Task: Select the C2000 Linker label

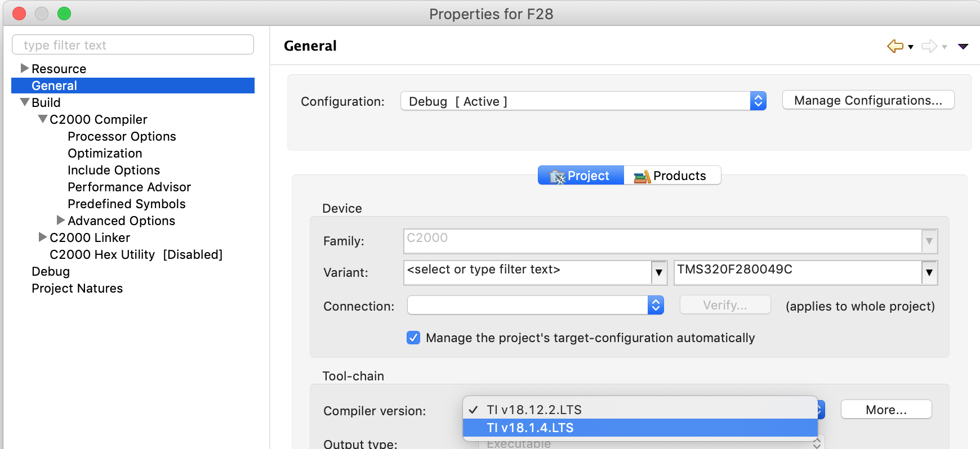Action: pos(90,237)
